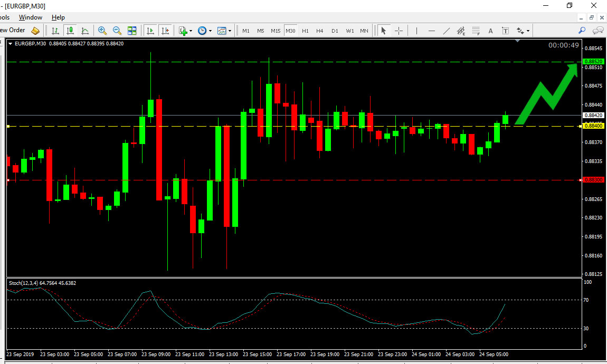
Task: Click the 00:00:49 candle timer
Action: tap(564, 45)
